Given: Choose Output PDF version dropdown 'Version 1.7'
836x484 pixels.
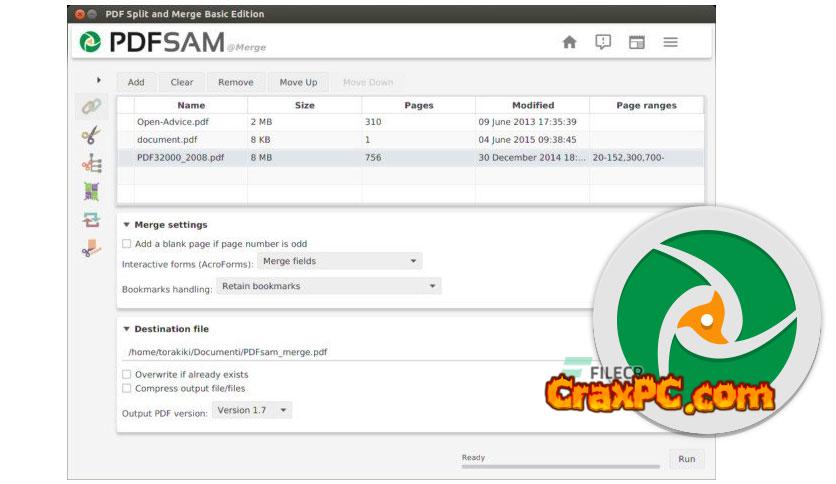Looking at the screenshot, I should click(252, 410).
